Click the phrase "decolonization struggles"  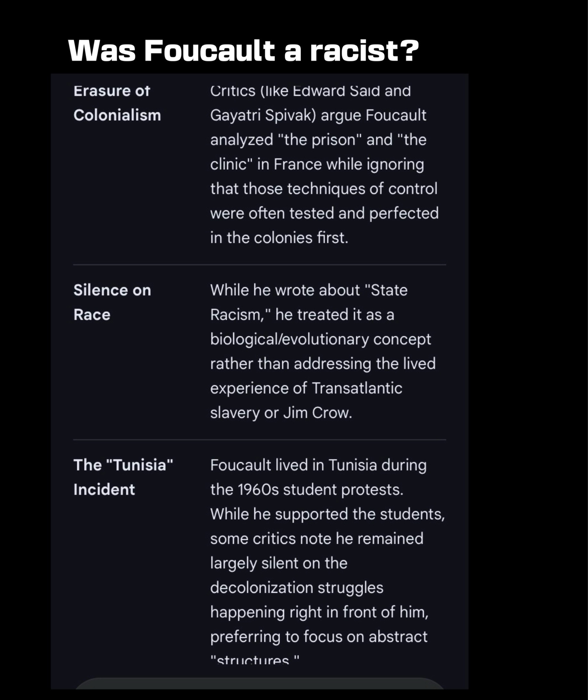pyautogui.click(x=297, y=588)
